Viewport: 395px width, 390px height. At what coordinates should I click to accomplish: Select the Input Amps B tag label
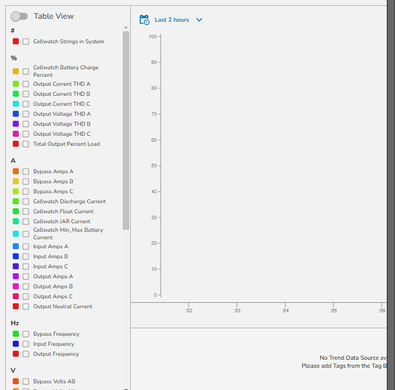(51, 256)
